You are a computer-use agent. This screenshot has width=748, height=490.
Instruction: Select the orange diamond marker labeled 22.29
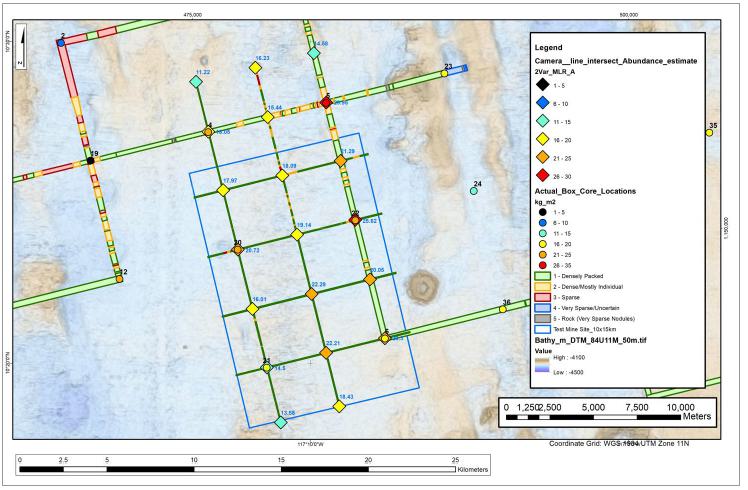coord(311,294)
